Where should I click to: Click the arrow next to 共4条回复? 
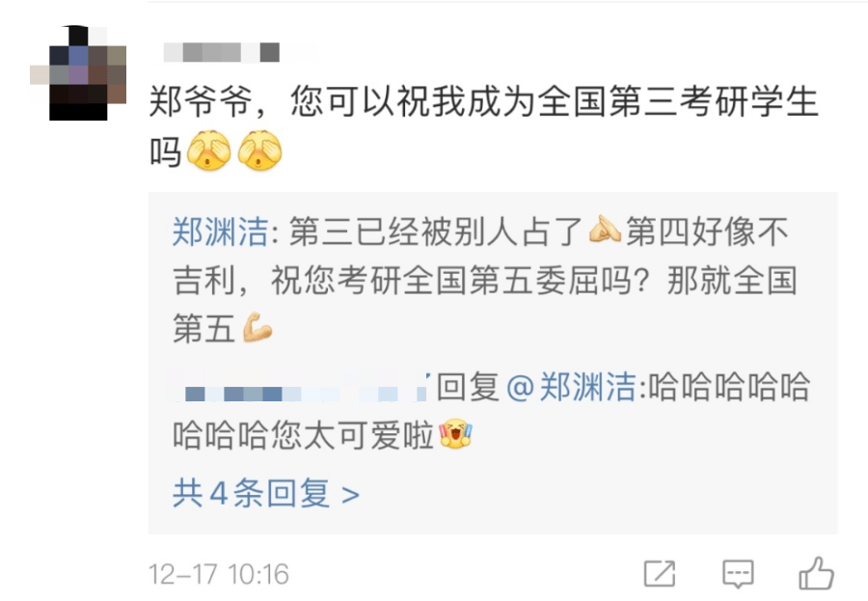350,494
